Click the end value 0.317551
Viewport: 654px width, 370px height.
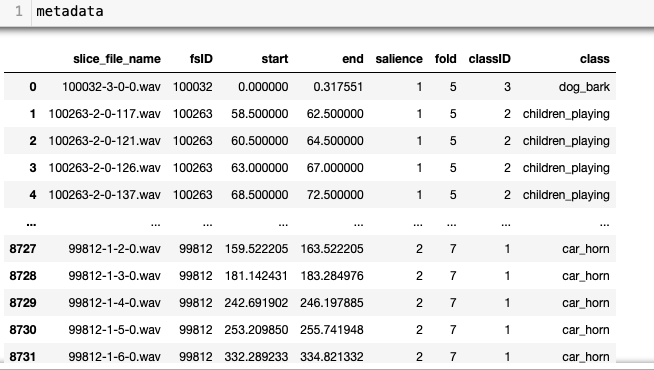tap(338, 87)
